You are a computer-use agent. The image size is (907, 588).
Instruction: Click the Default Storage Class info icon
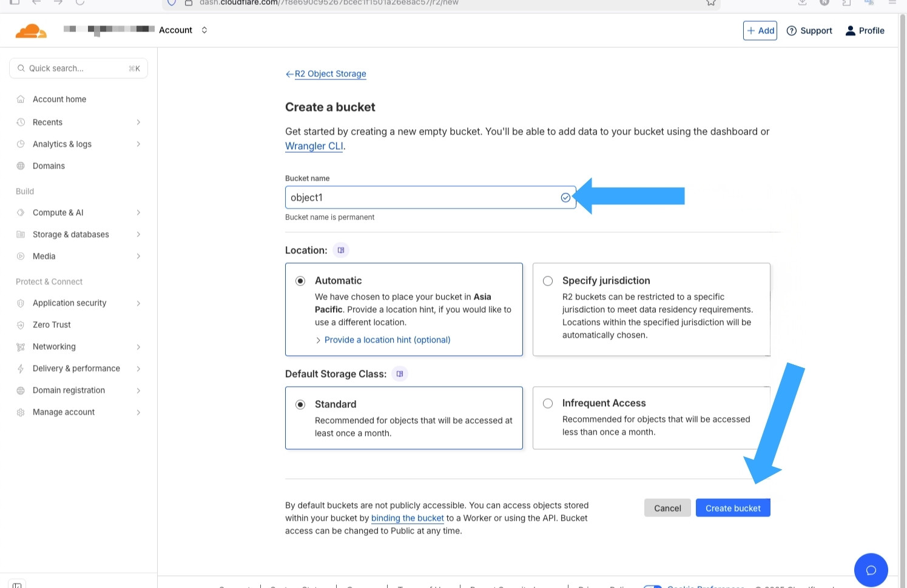click(399, 373)
